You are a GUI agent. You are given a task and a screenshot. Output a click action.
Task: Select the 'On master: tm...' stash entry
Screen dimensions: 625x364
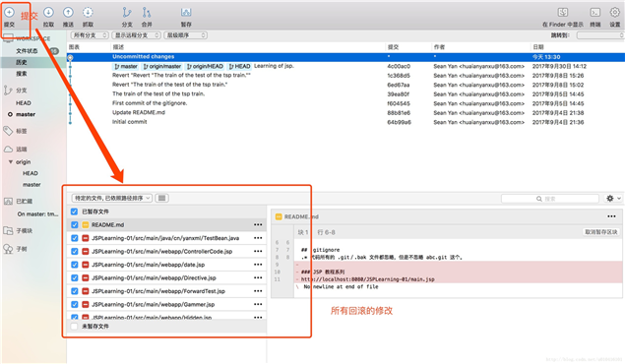point(37,213)
